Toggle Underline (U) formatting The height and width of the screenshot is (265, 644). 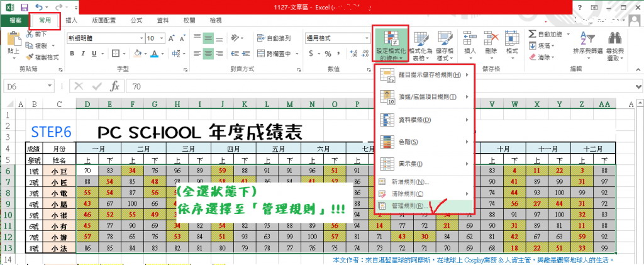(x=94, y=54)
